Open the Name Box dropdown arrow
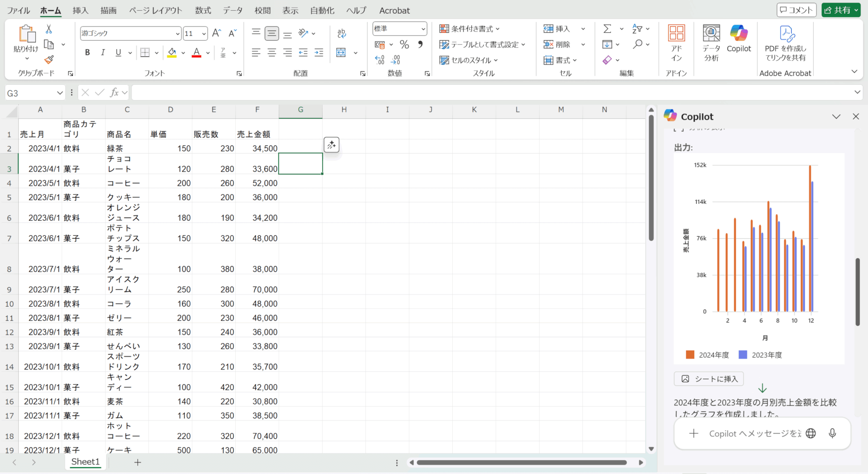Image resolution: width=868 pixels, height=474 pixels. (60, 93)
